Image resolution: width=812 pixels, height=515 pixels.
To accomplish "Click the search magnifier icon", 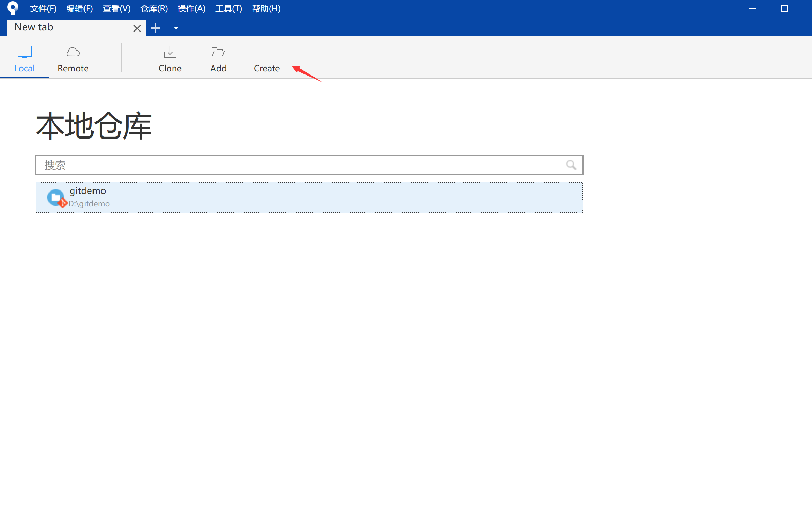I will [x=571, y=165].
